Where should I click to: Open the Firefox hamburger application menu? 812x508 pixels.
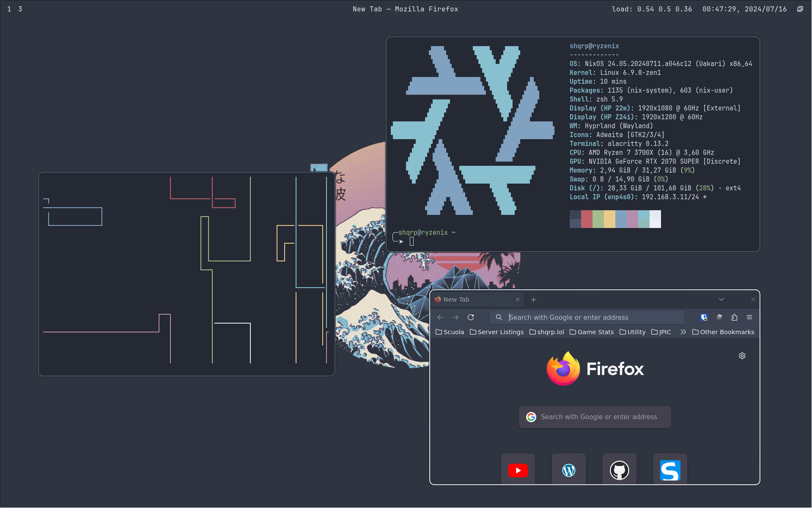pyautogui.click(x=749, y=317)
